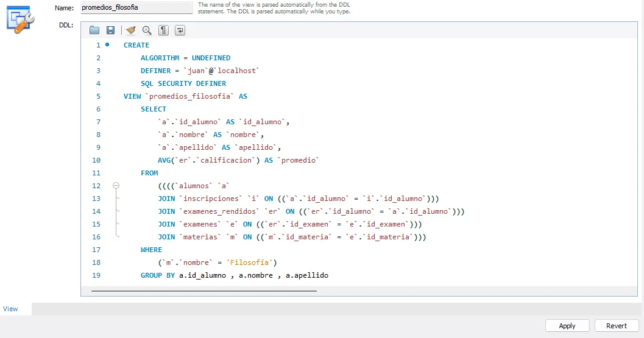Switch to the View tab at bottom

pos(10,309)
